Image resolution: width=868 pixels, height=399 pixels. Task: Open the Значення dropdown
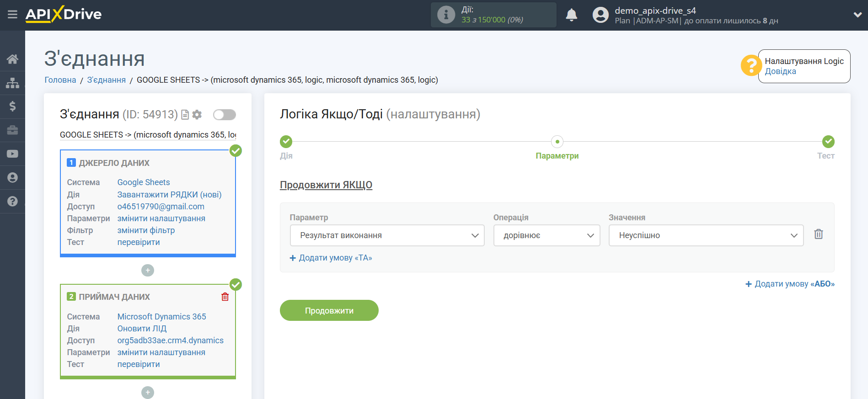pos(706,235)
